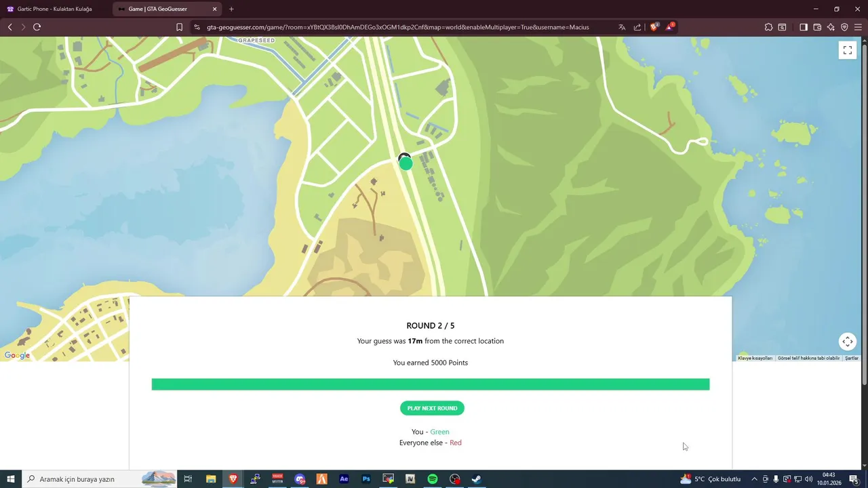Open Şartlar terms link on map
Viewport: 868px width, 488px height.
point(852,358)
